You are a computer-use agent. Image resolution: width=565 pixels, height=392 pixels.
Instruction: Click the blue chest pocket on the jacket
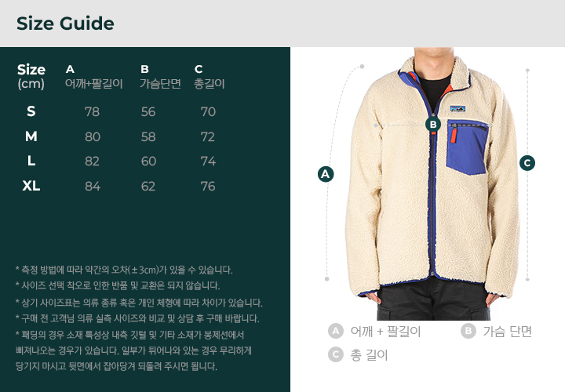(468, 147)
